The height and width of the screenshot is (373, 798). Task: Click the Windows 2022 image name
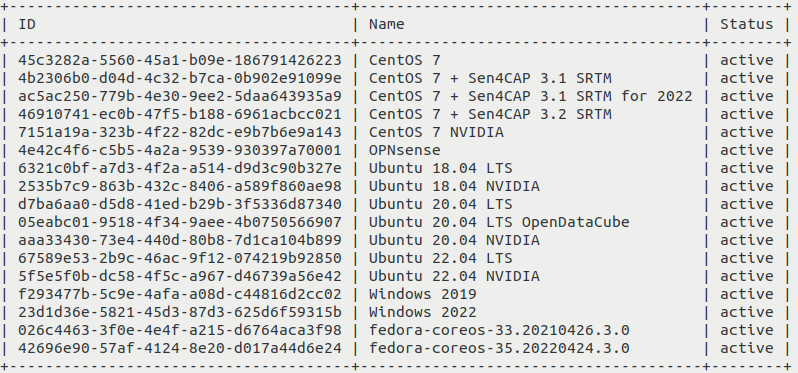423,312
